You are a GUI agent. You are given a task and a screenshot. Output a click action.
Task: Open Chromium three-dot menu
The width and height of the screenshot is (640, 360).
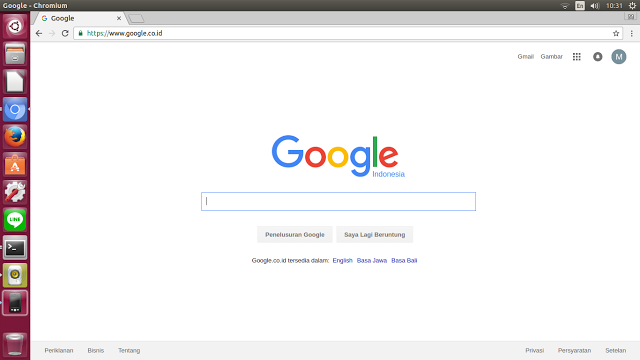(631, 33)
